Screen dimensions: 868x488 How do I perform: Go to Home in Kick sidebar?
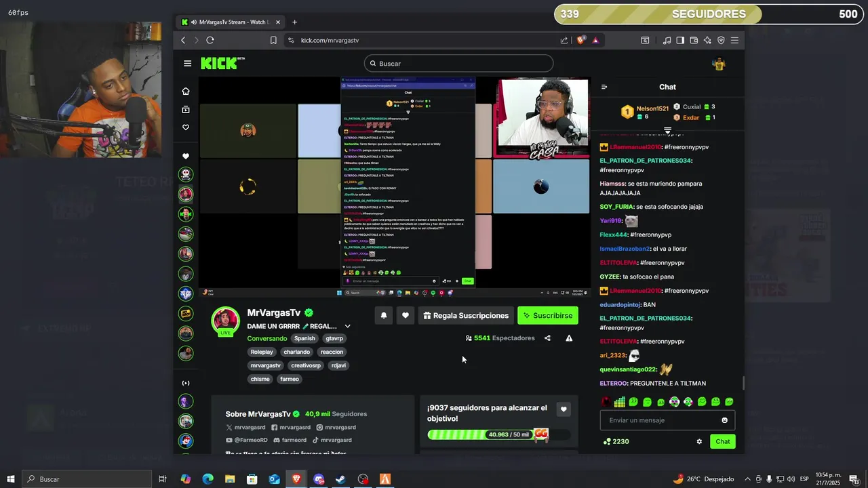[186, 91]
